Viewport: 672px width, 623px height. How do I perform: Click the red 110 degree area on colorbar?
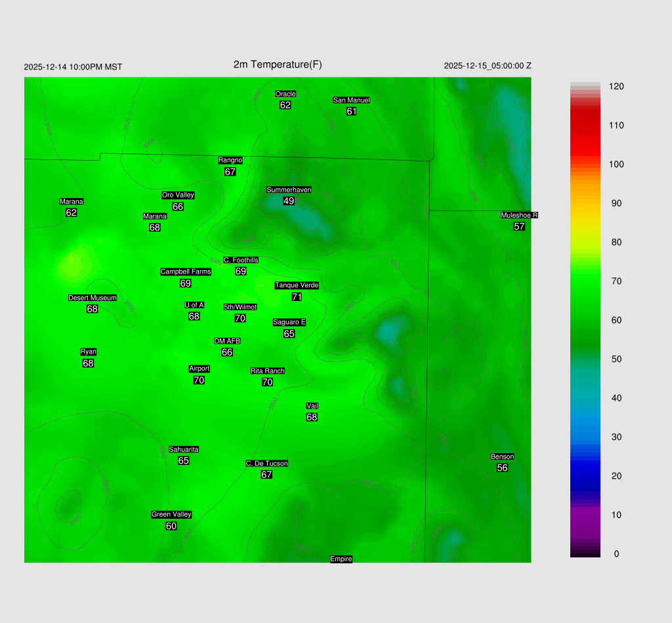(585, 125)
